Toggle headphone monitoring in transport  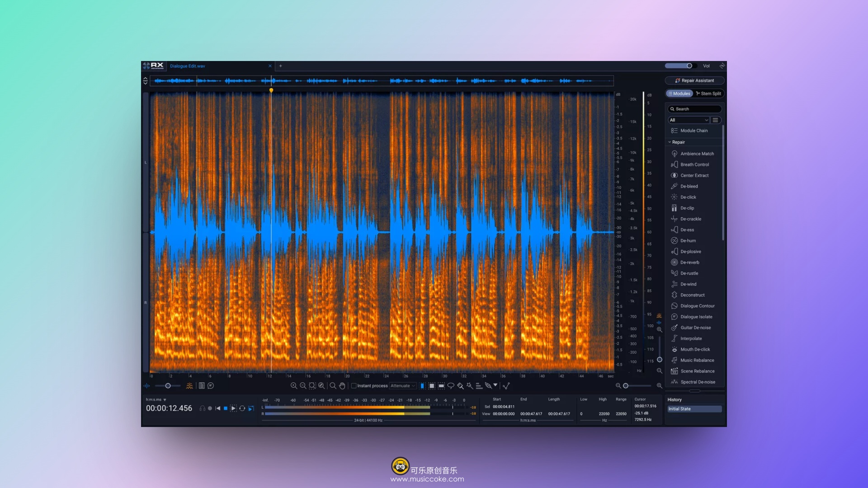point(202,408)
